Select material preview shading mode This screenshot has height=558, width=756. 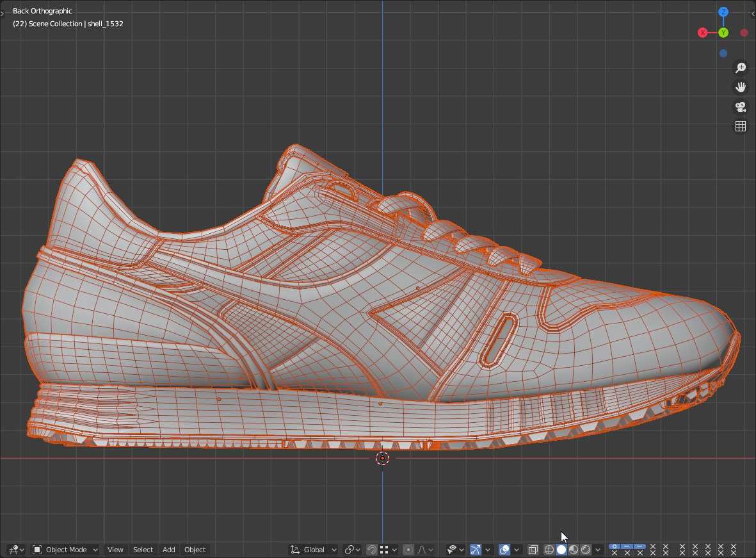[574, 550]
